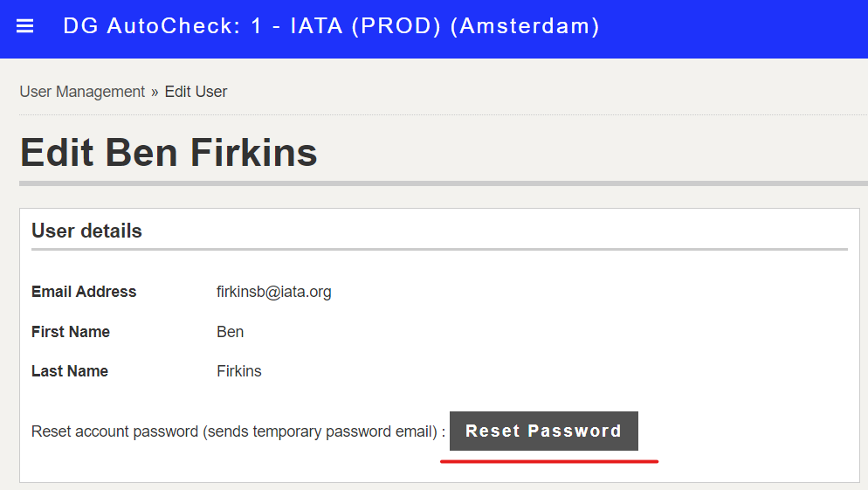868x490 pixels.
Task: Select the last name value Firkins
Action: click(239, 371)
